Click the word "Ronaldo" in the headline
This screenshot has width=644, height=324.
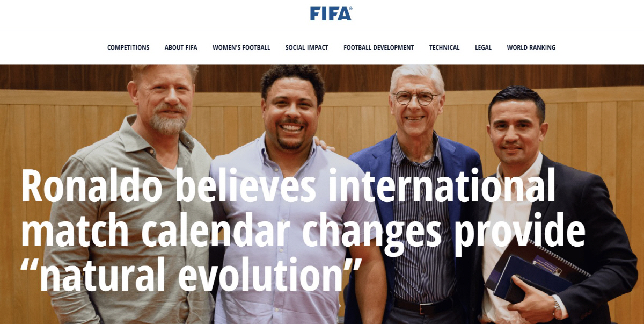coord(92,186)
